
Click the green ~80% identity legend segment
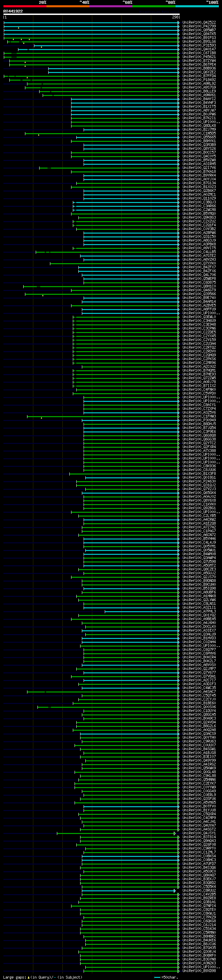pyautogui.click(x=154, y=6)
